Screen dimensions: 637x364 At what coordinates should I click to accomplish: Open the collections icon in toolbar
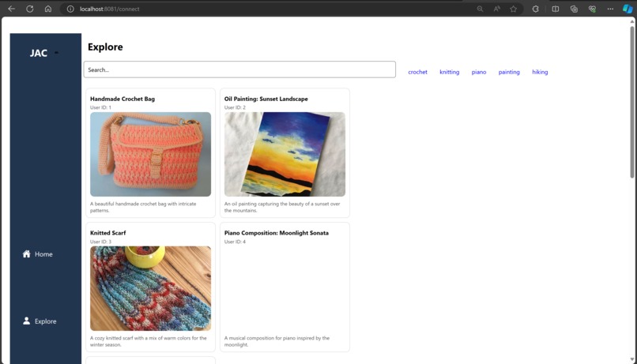pyautogui.click(x=574, y=9)
